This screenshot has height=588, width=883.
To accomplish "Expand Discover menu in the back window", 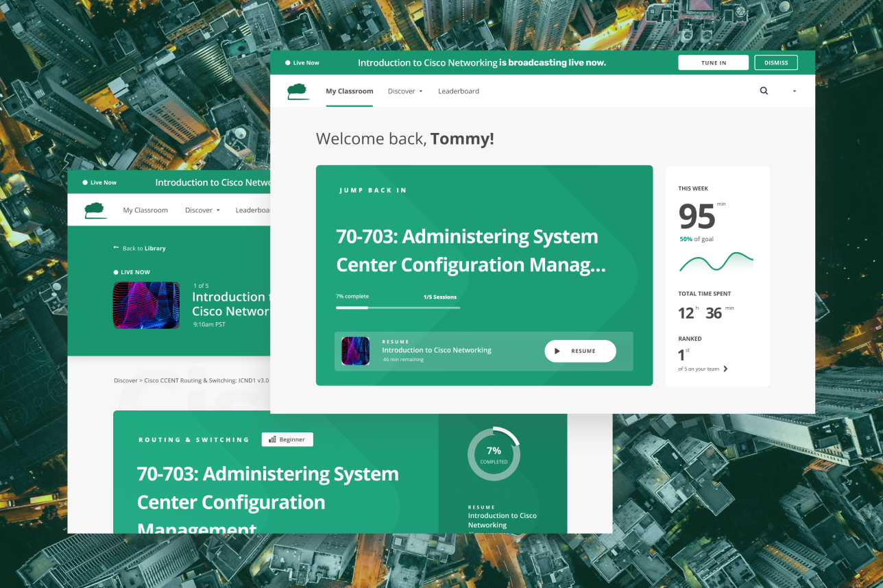I will click(202, 210).
